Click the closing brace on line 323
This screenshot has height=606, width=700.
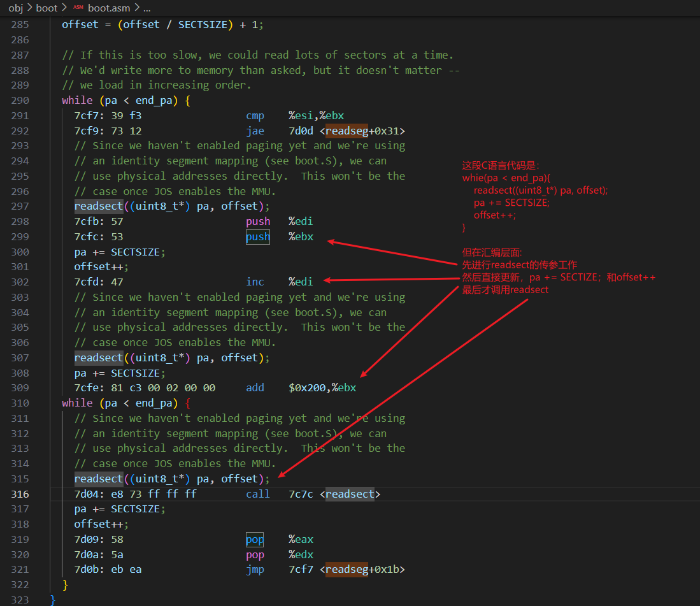pos(53,600)
